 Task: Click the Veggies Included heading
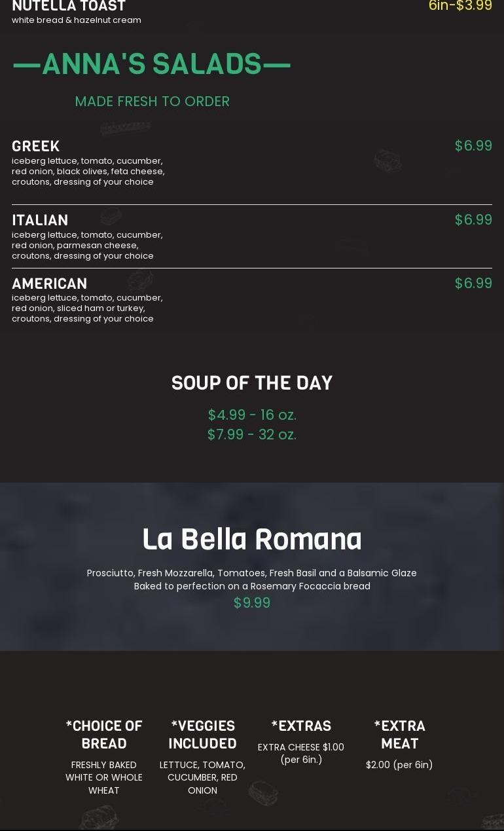click(202, 735)
